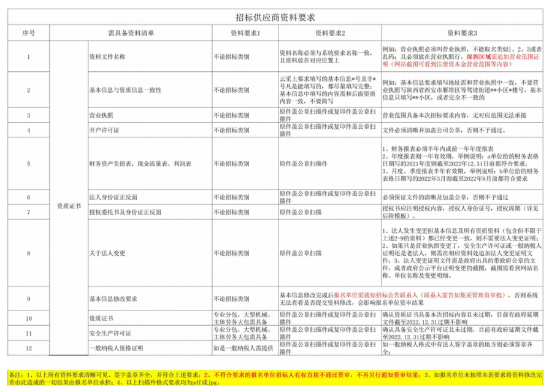Select the 资料要求2 header cell
The width and height of the screenshot is (549, 392).
click(x=330, y=33)
